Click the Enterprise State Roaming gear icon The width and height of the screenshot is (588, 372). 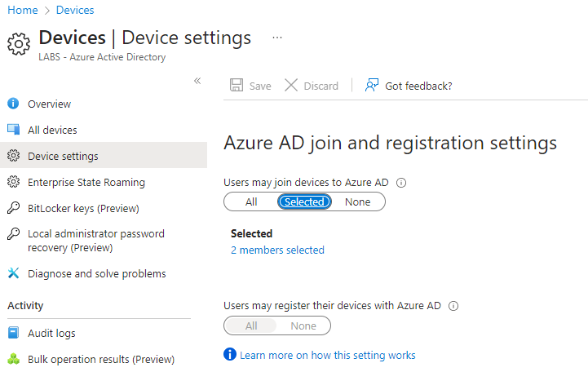click(x=13, y=181)
